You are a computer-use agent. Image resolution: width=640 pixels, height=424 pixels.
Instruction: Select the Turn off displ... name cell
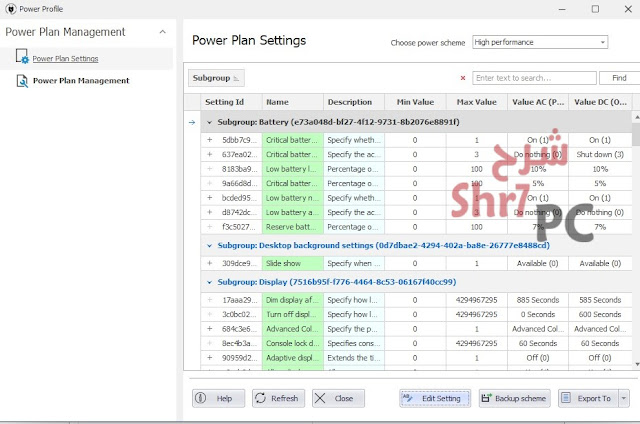(x=293, y=314)
